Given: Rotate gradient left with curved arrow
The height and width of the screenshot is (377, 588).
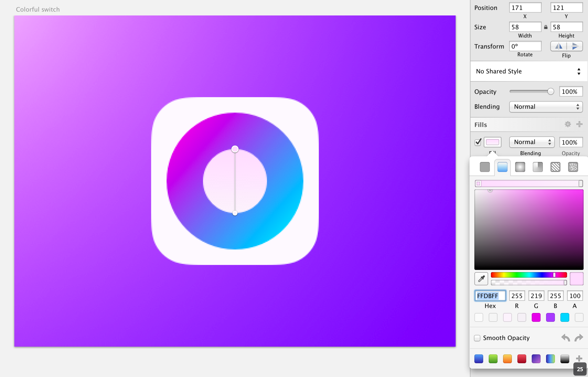Looking at the screenshot, I should pos(566,338).
